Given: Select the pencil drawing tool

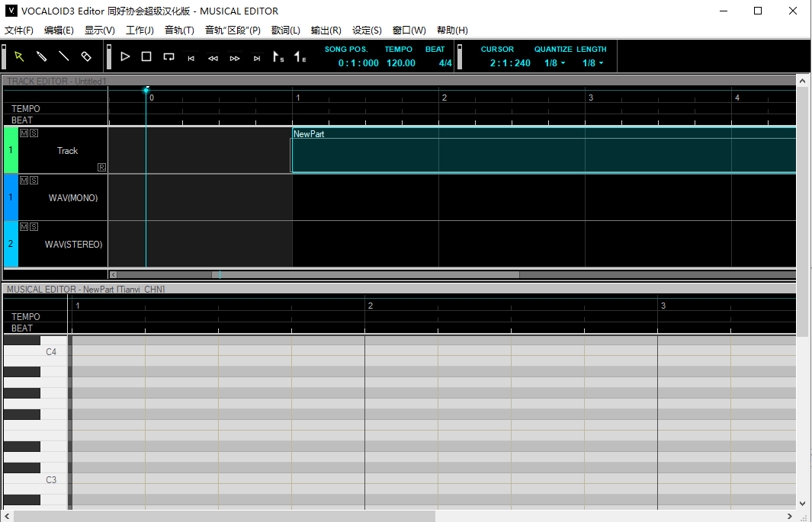Looking at the screenshot, I should pyautogui.click(x=41, y=56).
